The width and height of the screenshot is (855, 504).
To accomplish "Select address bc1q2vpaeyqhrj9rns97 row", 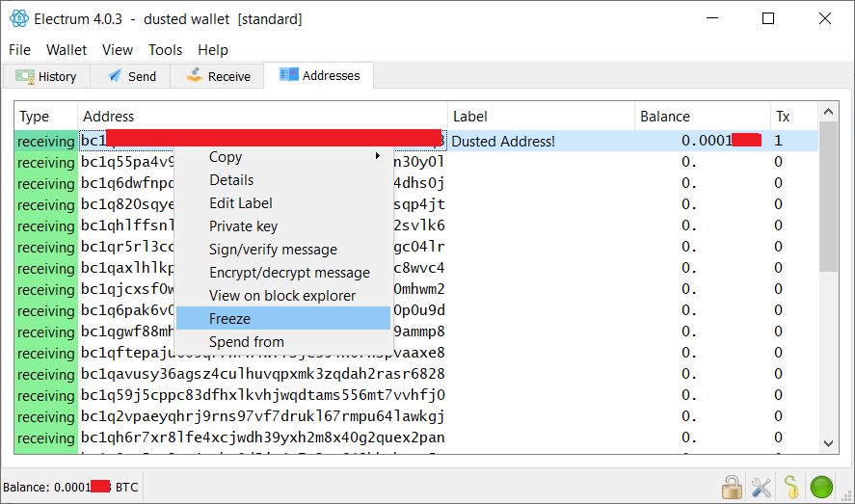I will coord(263,416).
